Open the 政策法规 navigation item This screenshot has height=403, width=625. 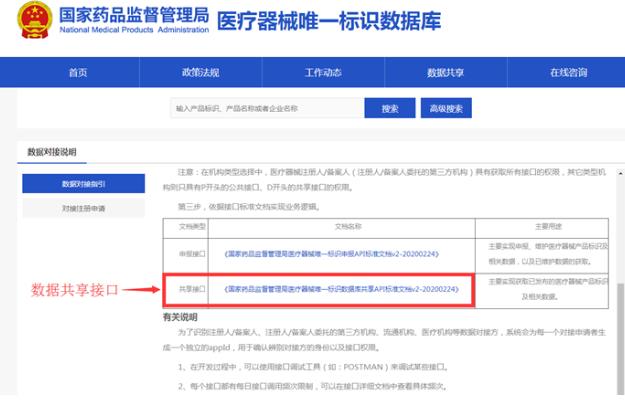[x=200, y=72]
